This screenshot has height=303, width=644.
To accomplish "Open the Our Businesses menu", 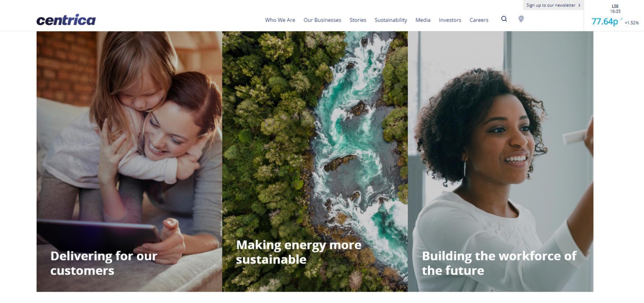I will coord(322,20).
